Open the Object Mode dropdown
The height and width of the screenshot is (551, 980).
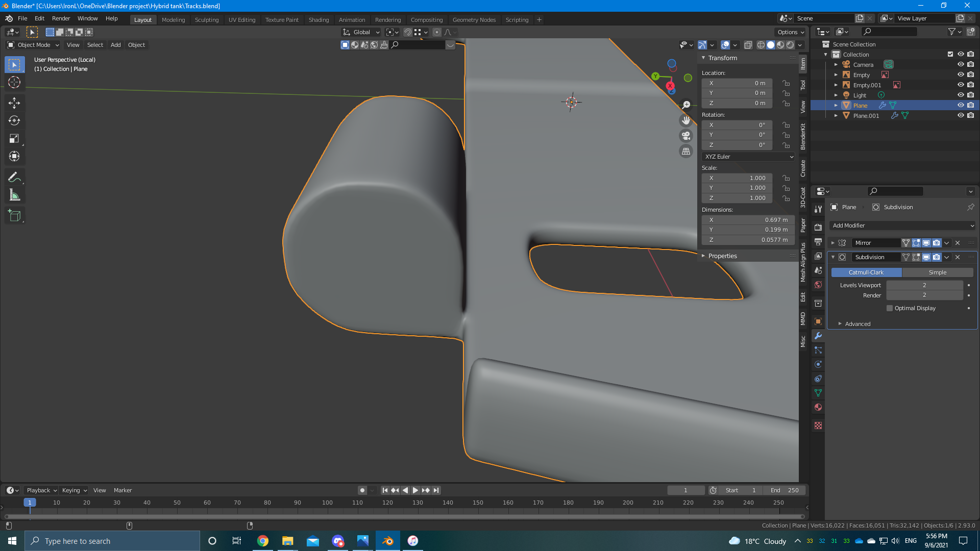pyautogui.click(x=34, y=45)
